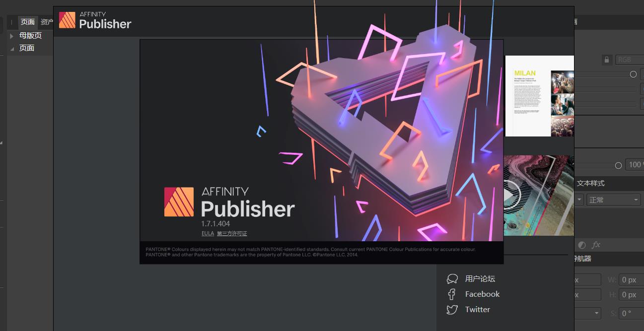Screen dimensions: 644x331
Task: Switch to the 资产 panel tab
Action: point(47,22)
